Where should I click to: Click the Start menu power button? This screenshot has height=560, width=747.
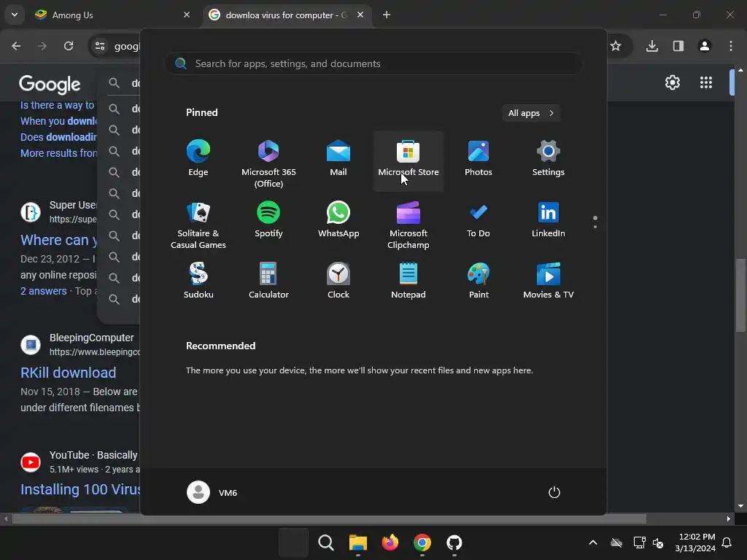click(x=554, y=492)
